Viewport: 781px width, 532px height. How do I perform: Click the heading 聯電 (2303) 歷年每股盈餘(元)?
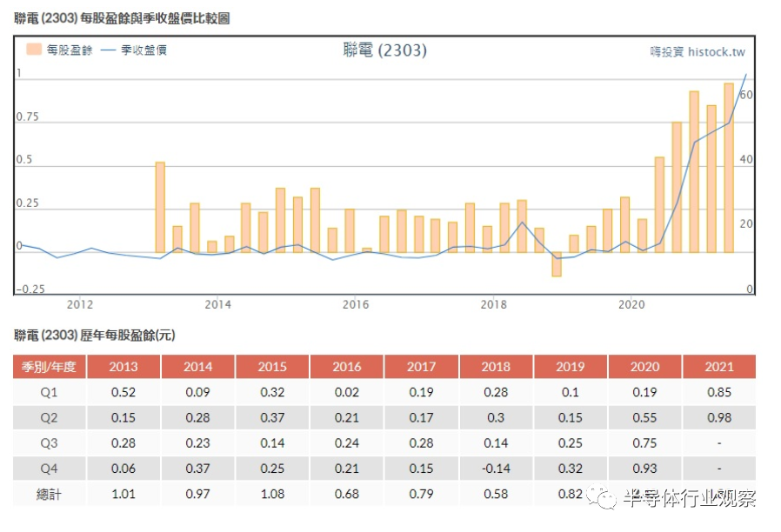pos(95,335)
